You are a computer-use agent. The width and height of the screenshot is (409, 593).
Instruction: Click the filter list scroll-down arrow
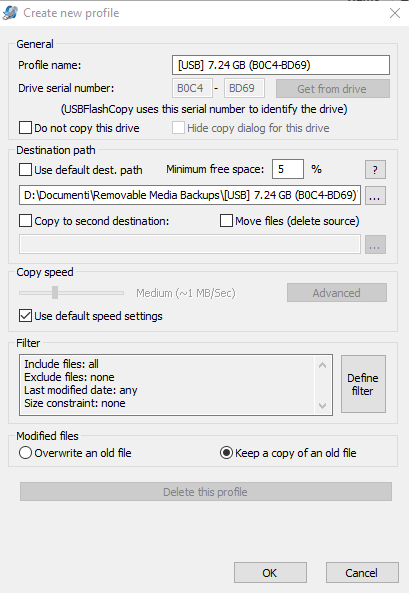pyautogui.click(x=322, y=405)
